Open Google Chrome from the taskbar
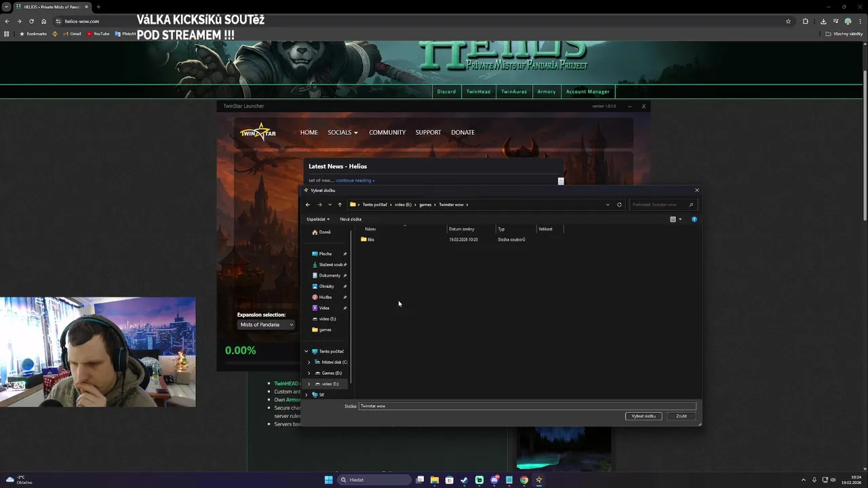This screenshot has height=488, width=868. pyautogui.click(x=524, y=480)
